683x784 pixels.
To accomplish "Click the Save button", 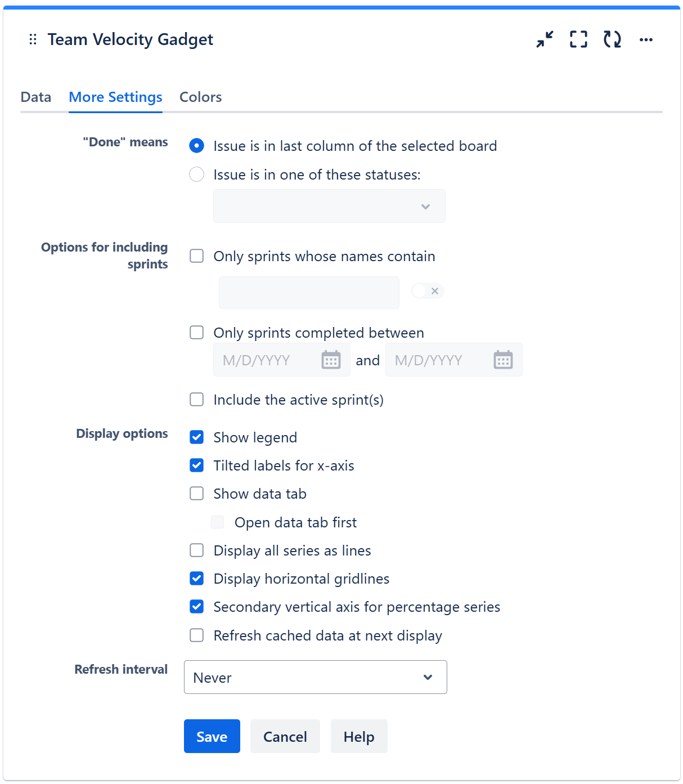I will click(x=212, y=736).
